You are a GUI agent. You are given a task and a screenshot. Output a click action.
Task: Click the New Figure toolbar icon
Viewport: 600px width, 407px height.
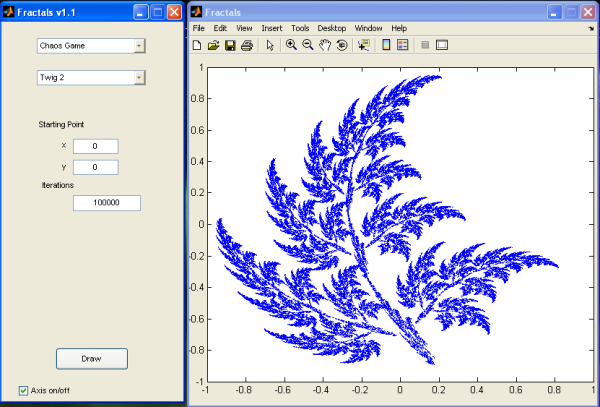click(197, 45)
